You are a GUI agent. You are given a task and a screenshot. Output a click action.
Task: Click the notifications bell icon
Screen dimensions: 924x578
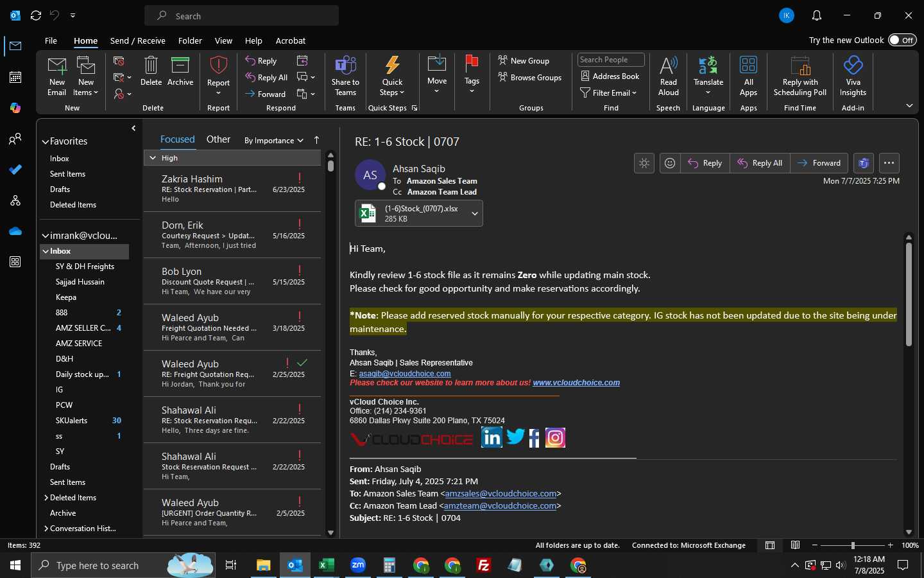tap(816, 15)
